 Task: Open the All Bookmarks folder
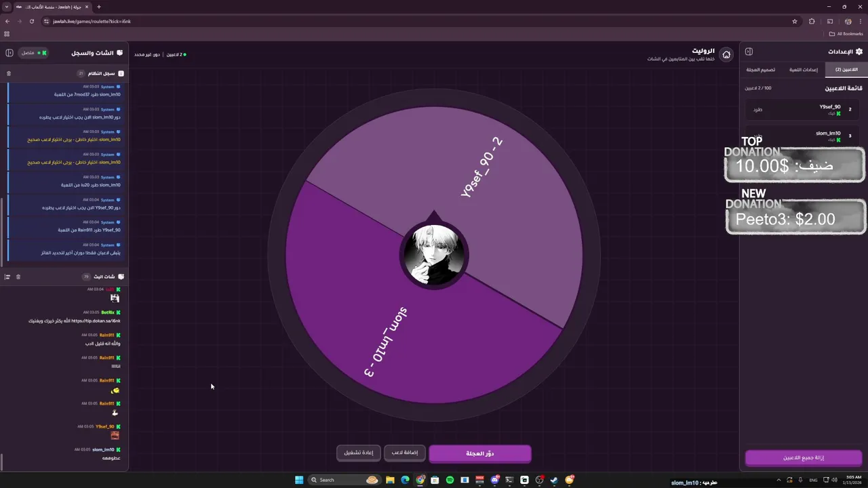tap(846, 33)
